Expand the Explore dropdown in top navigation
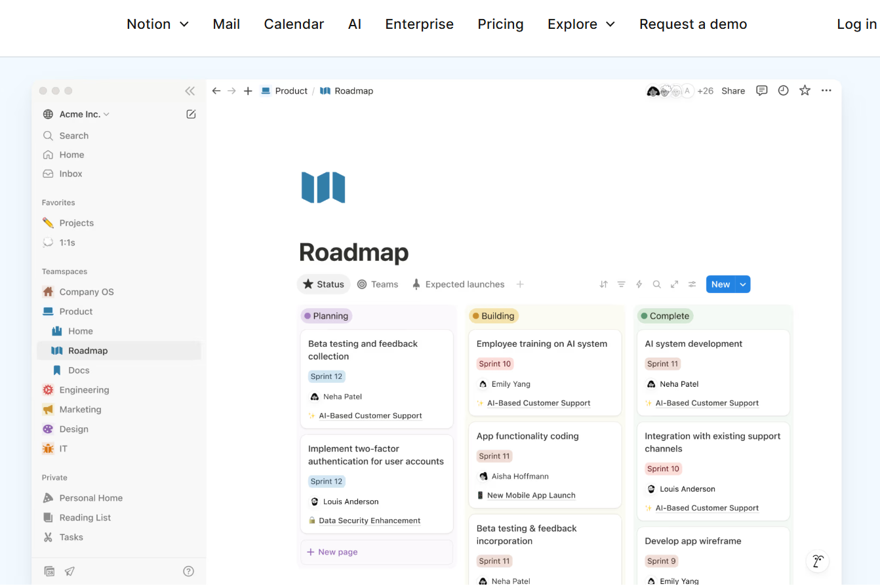 [x=582, y=24]
